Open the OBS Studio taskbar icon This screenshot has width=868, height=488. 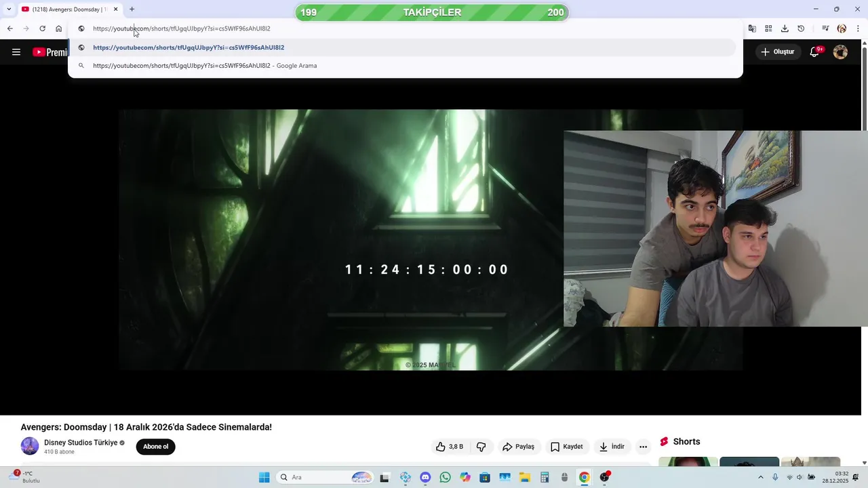point(604,477)
